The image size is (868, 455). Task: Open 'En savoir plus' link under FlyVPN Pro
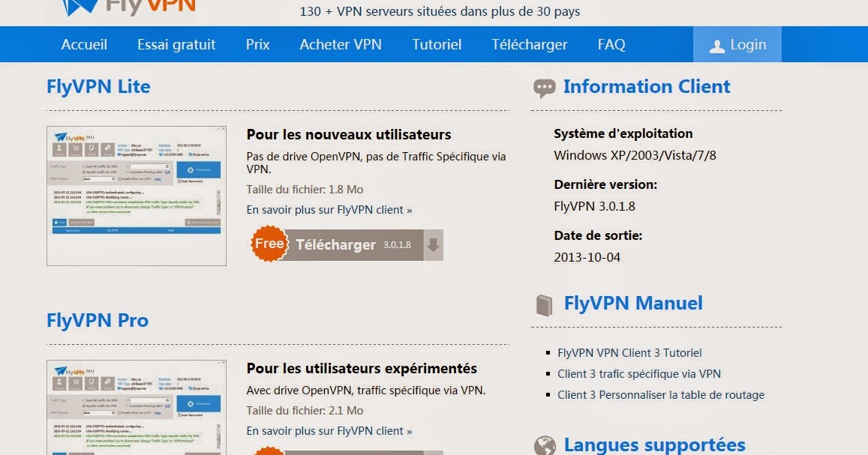[x=329, y=431]
